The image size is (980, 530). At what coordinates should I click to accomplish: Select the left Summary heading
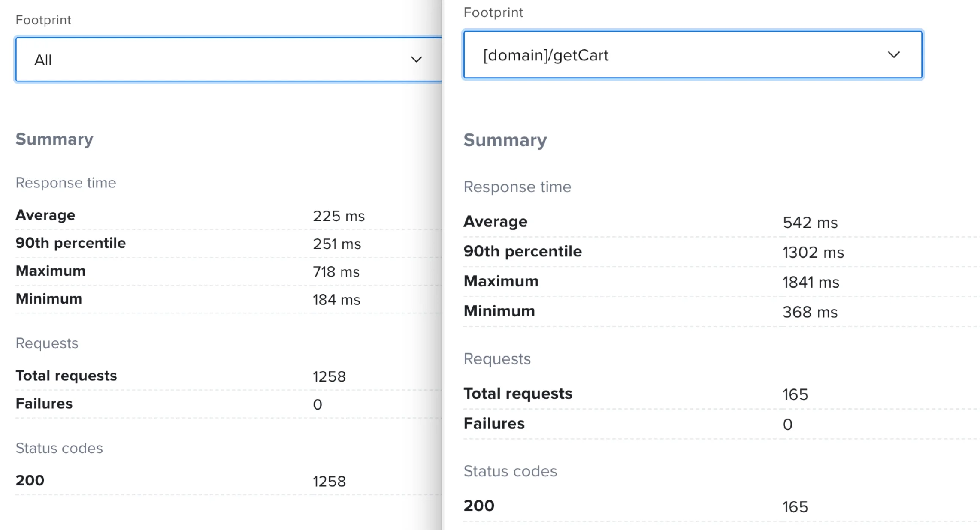(x=54, y=139)
